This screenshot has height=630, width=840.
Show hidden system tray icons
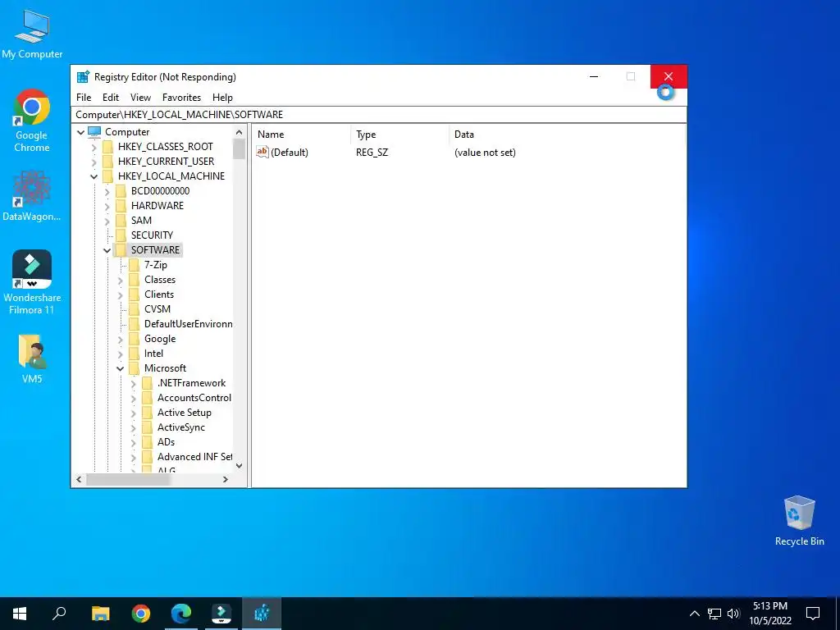click(694, 614)
